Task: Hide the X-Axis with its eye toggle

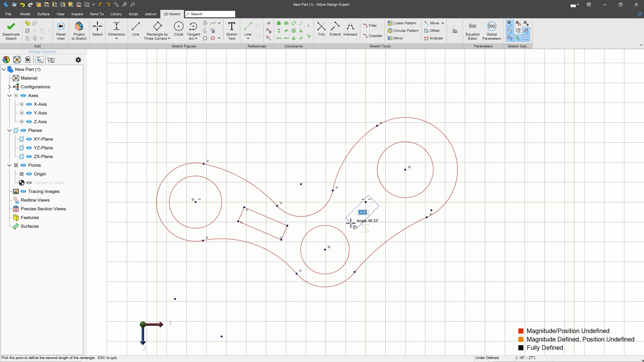Action: (x=29, y=104)
